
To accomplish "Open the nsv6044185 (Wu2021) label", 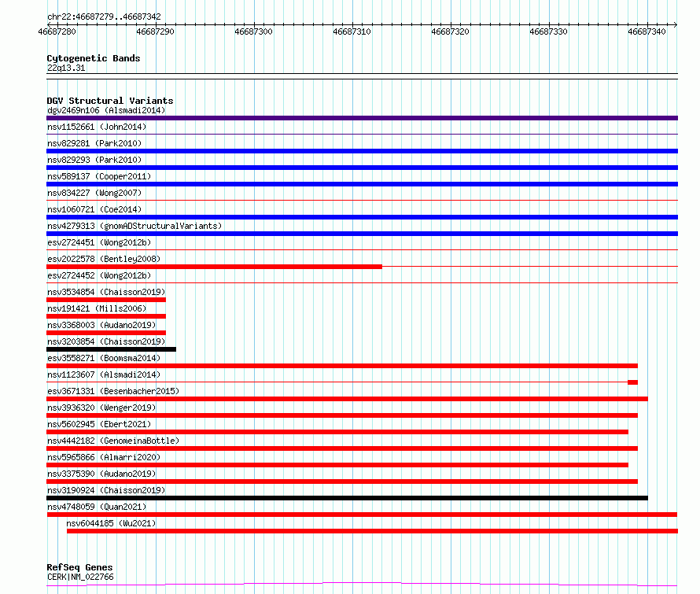I will 111,523.
